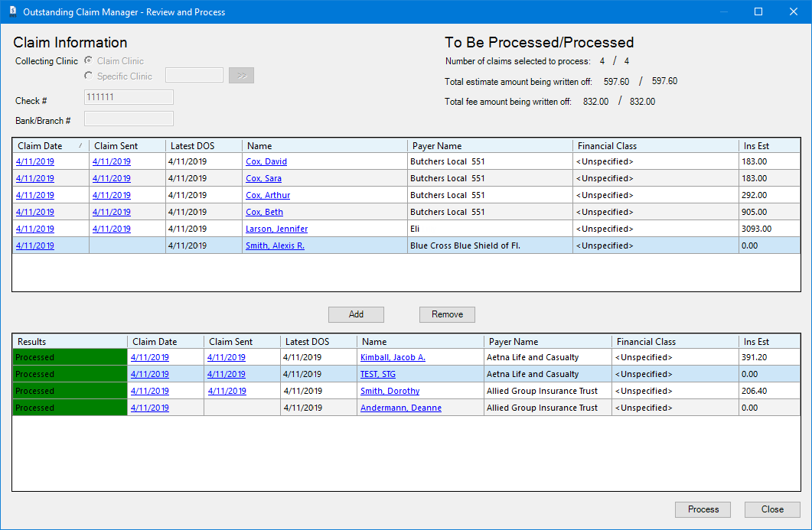Select the Eli payer name cell
Viewport: 812px width, 530px height.
[490, 229]
